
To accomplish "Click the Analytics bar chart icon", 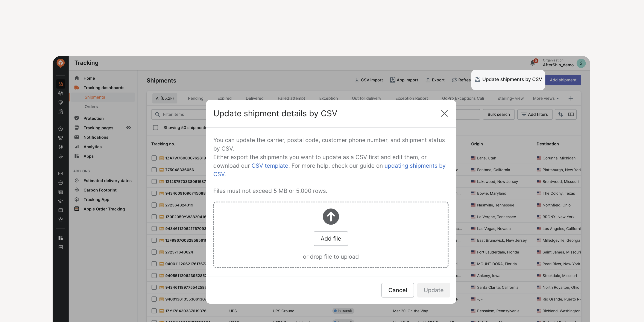I will click(77, 146).
